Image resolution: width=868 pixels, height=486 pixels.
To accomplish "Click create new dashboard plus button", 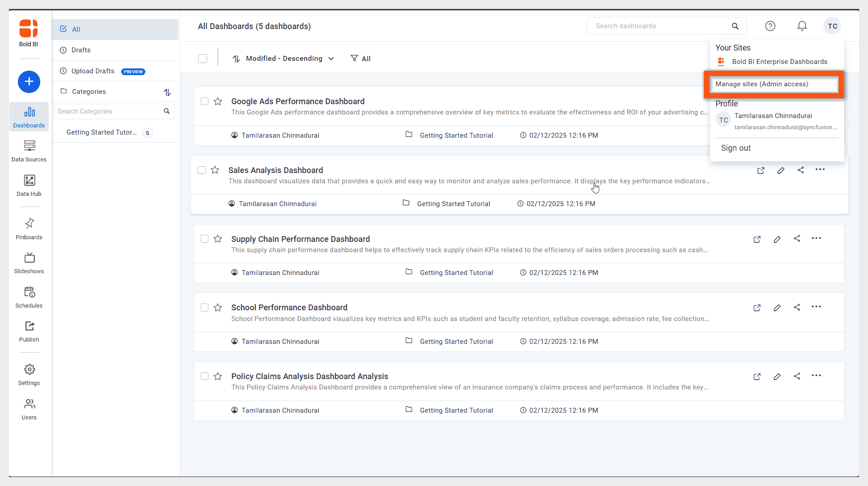I will click(x=29, y=82).
